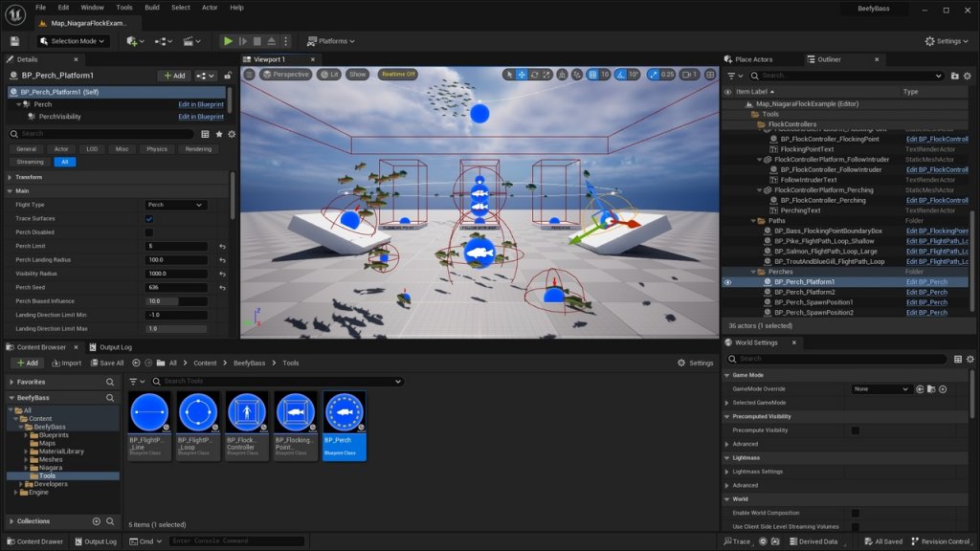980x551 pixels.
Task: Activate the scale gizmo tool
Action: point(546,75)
